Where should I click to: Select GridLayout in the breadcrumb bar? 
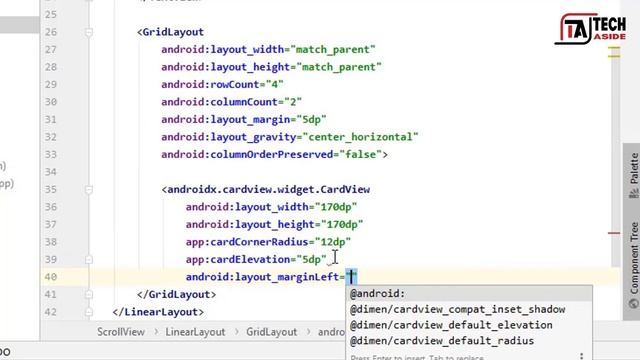pyautogui.click(x=271, y=332)
